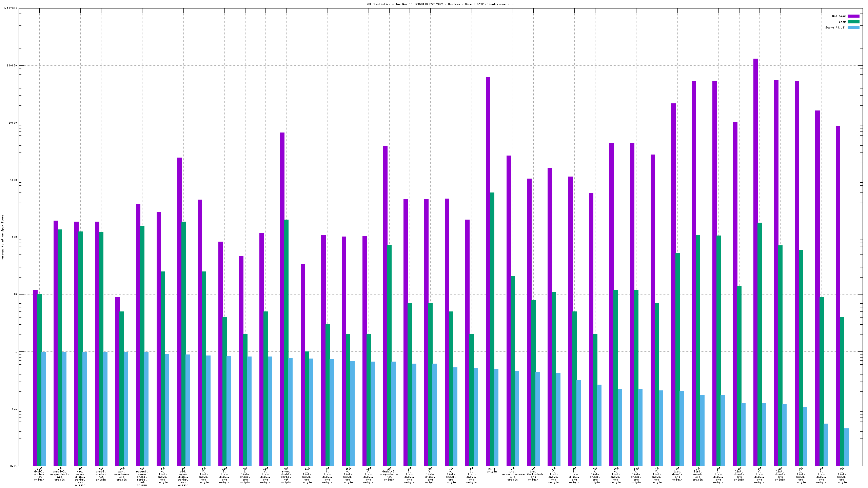Click the 'dnsbl-2.uceprotect.net origin' axis label
868x488 pixels.
pyautogui.click(x=60, y=474)
